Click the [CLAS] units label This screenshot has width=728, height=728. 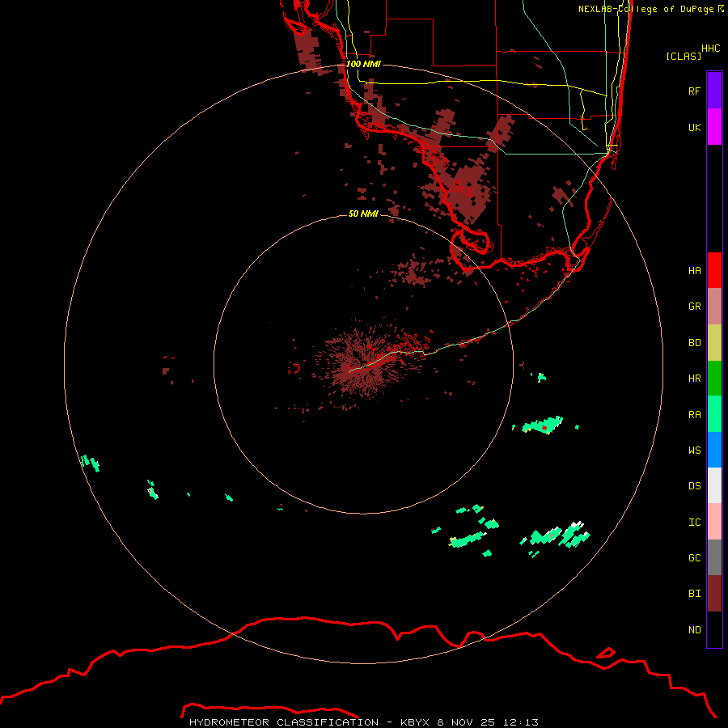point(684,56)
